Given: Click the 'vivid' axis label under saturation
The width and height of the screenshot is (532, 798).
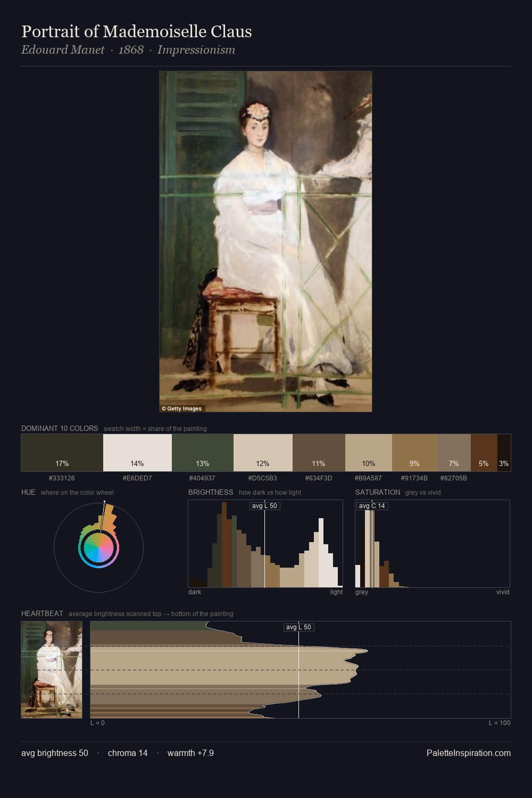Looking at the screenshot, I should [x=503, y=592].
